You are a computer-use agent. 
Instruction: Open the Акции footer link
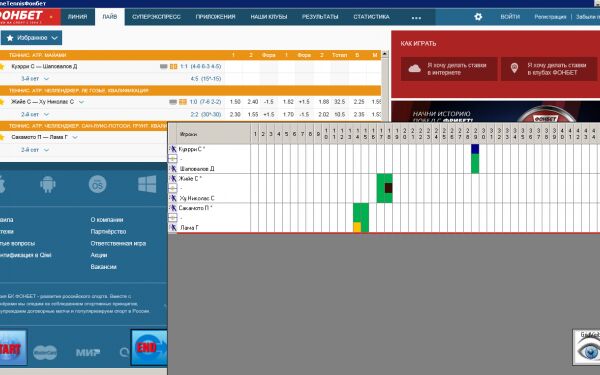point(99,255)
